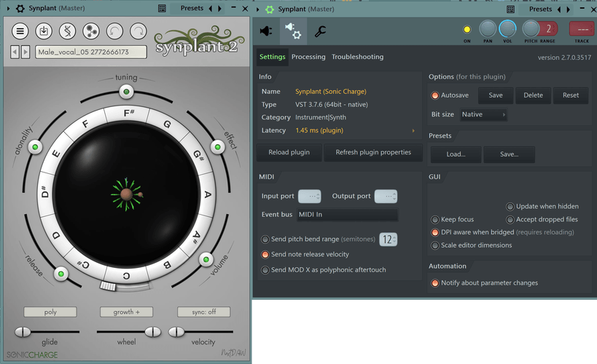The image size is (597, 364).
Task: Select the D key on ring
Action: click(x=56, y=235)
